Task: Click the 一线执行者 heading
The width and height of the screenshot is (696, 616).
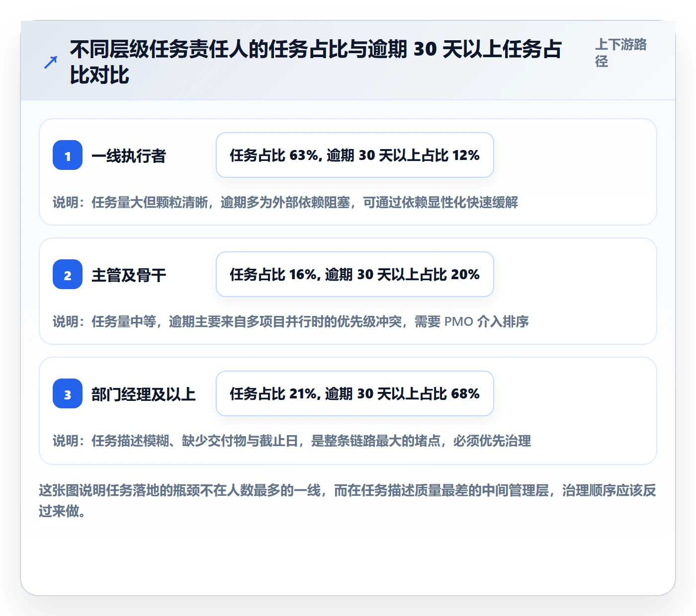Action: (129, 155)
